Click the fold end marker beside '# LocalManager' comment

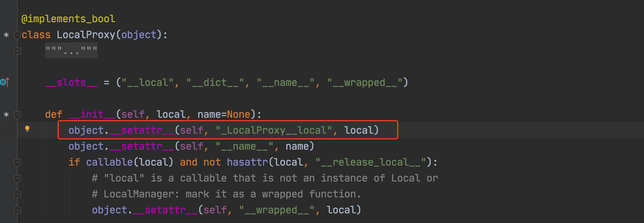(17, 194)
